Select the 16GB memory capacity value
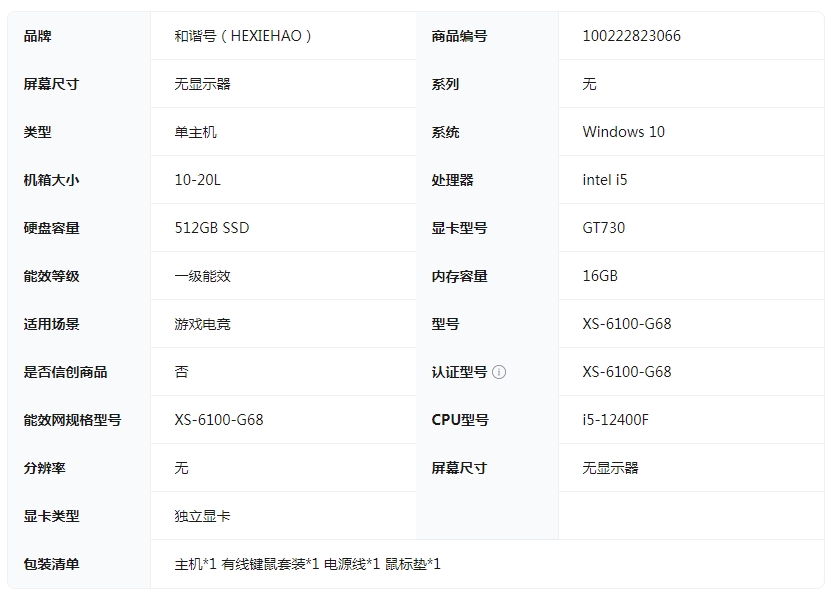Screen dimensions: 831x596 click(600, 276)
